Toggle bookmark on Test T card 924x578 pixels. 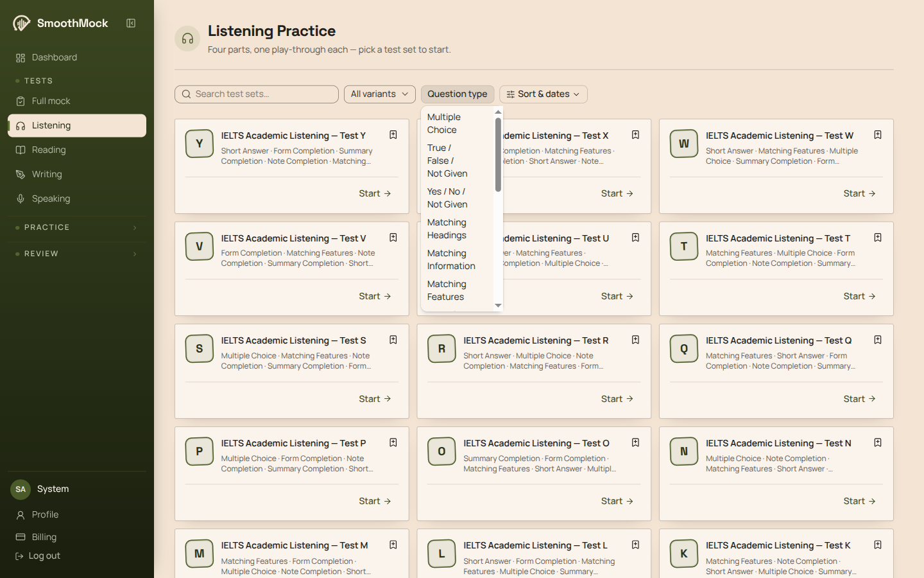click(x=878, y=238)
